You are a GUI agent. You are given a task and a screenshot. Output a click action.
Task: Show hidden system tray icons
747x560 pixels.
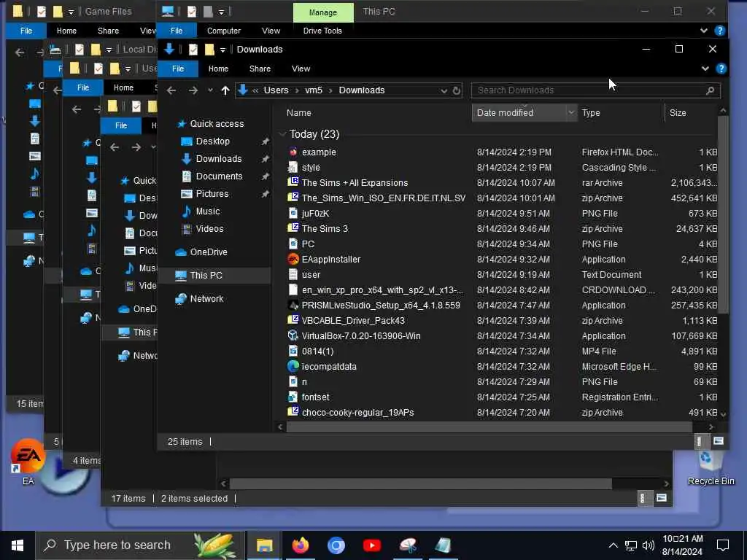613,545
